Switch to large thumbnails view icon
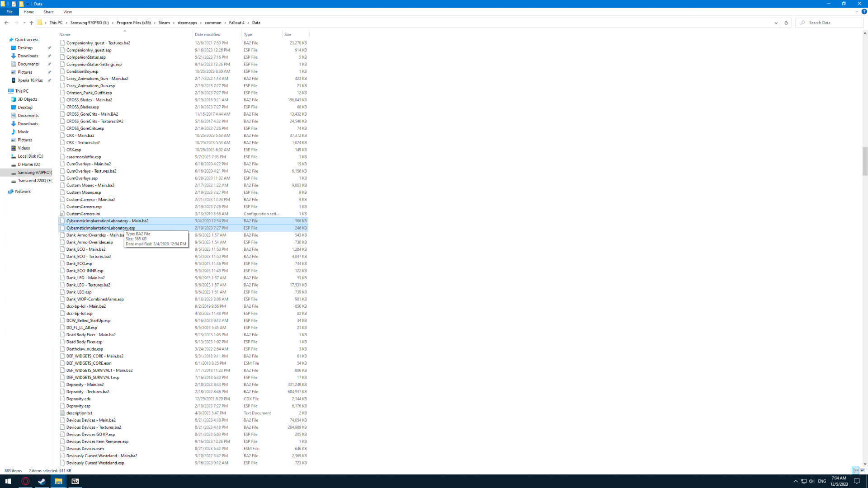The image size is (868, 488). (x=863, y=470)
